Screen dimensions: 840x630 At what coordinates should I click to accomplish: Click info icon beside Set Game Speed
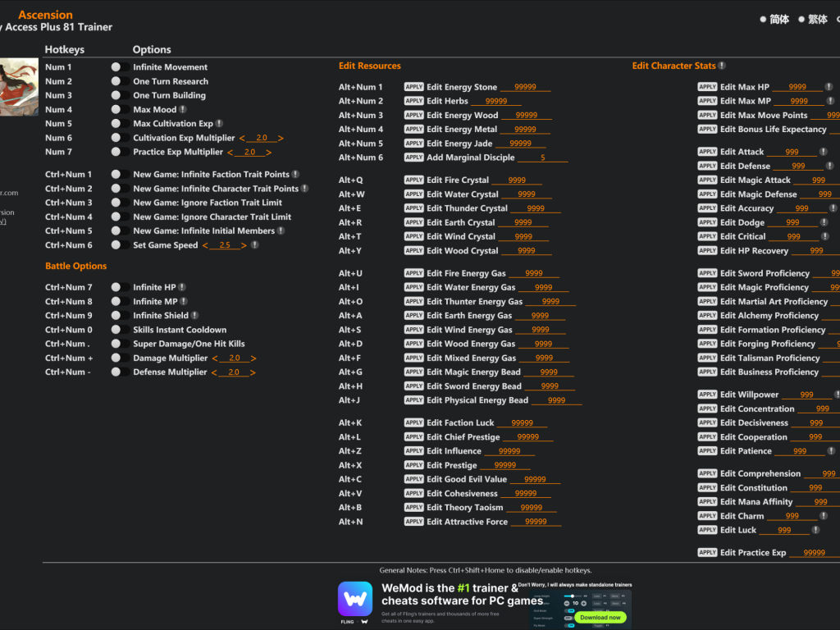[255, 245]
